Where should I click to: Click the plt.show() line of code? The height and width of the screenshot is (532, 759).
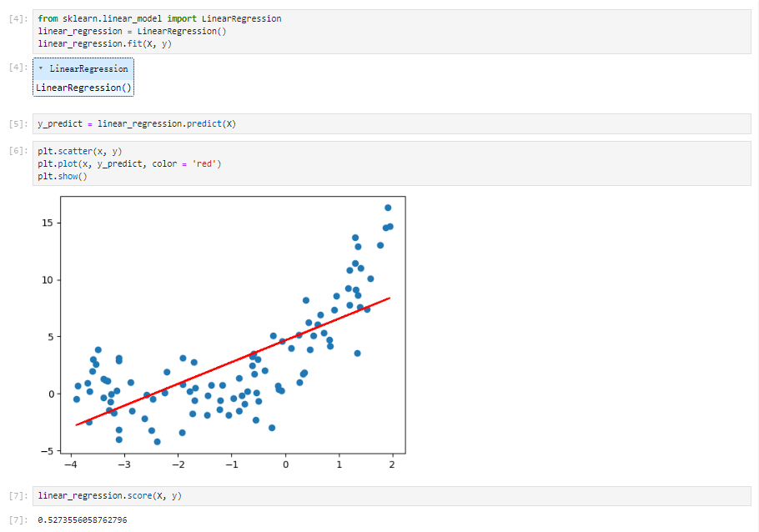click(x=63, y=176)
